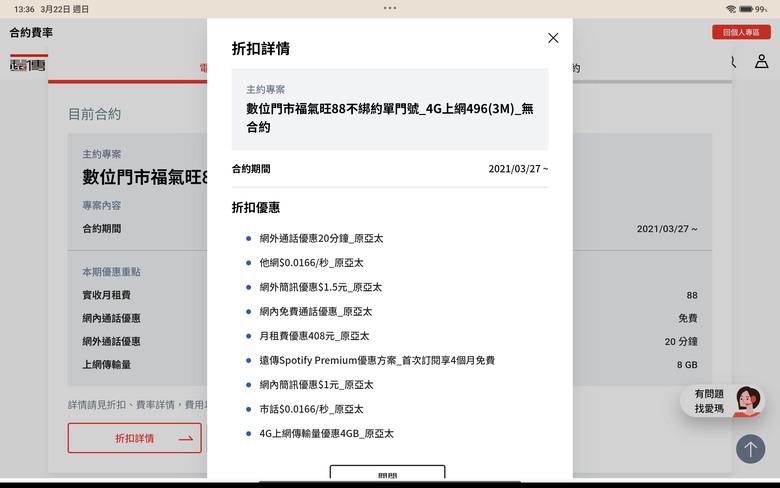The width and height of the screenshot is (780, 488).
Task: Select 網內免費通話優惠_原亞太 list item
Action: pyautogui.click(x=315, y=311)
